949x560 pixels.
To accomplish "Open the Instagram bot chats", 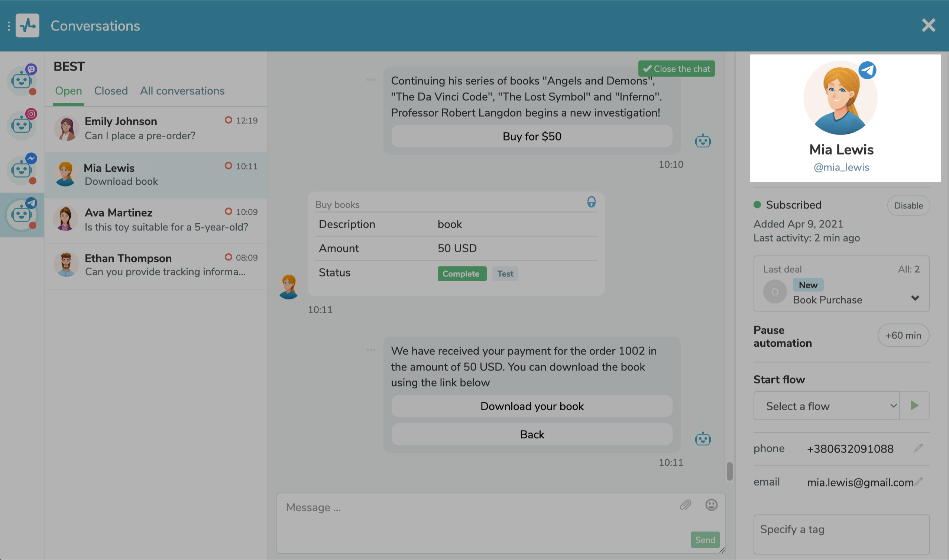I will [22, 125].
